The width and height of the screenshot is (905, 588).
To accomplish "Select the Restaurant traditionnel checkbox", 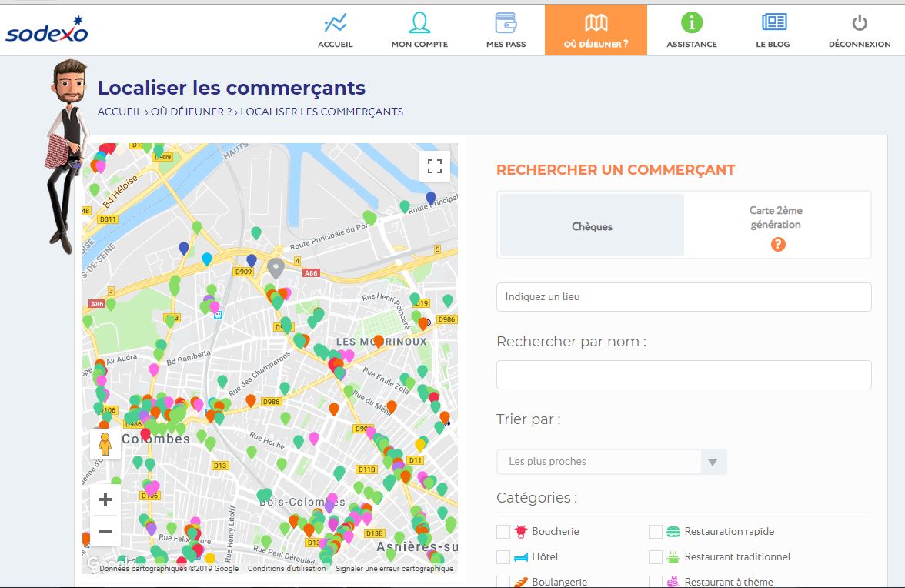I will [x=656, y=557].
